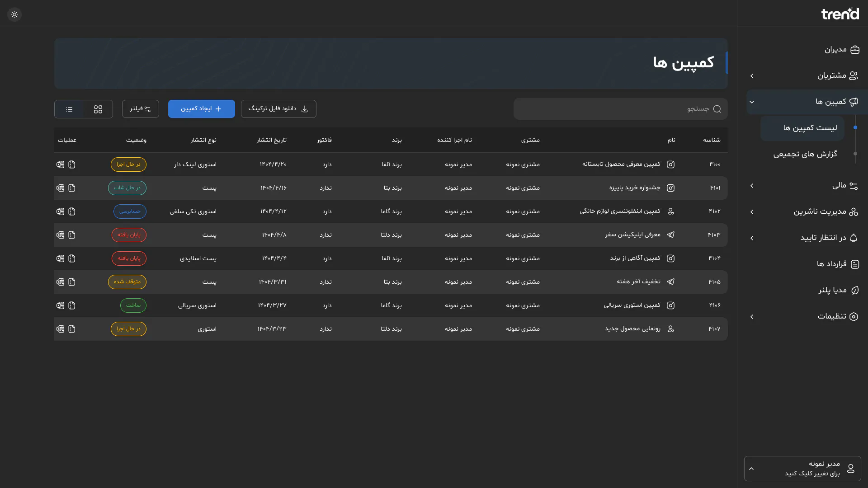Click Telegram icon beside تخفیف آخر هفته
868x488 pixels.
click(671, 282)
